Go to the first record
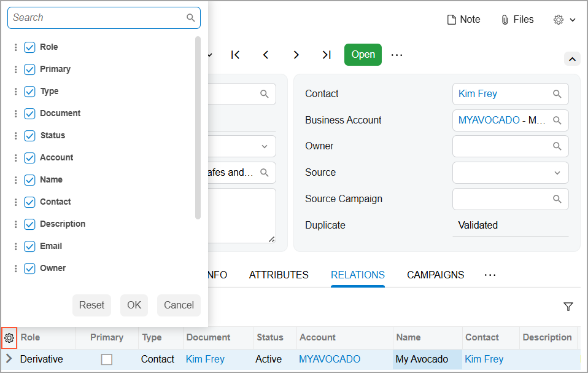588x373 pixels. pos(236,55)
